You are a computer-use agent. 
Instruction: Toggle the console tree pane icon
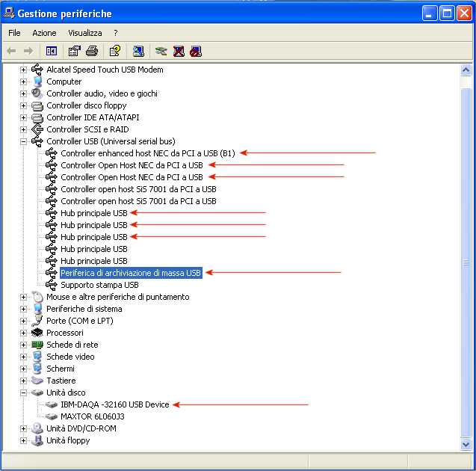pos(52,51)
